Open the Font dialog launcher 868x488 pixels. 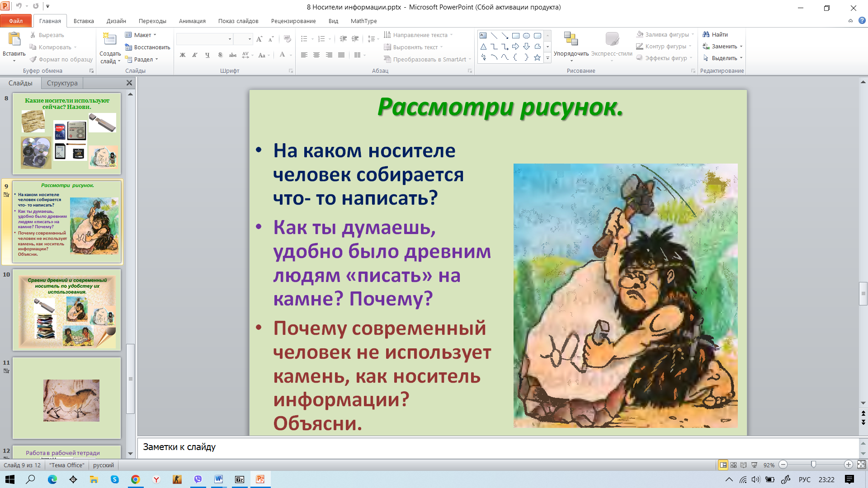(x=291, y=71)
